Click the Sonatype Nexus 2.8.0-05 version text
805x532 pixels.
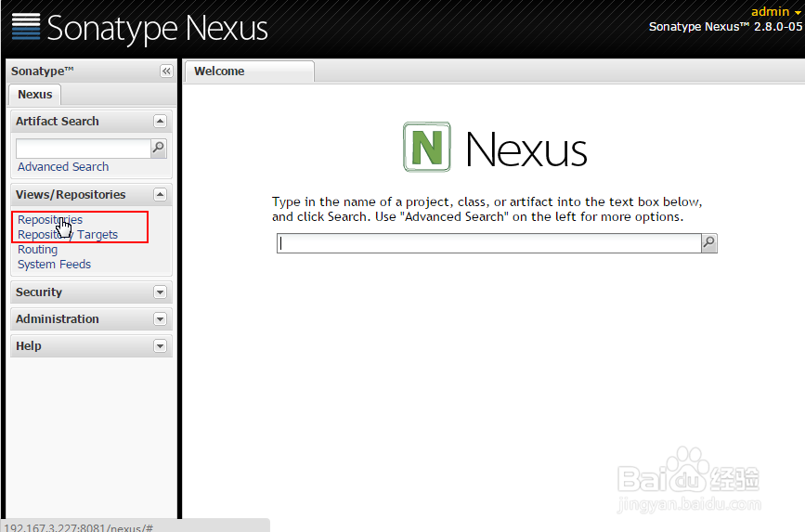coord(725,27)
